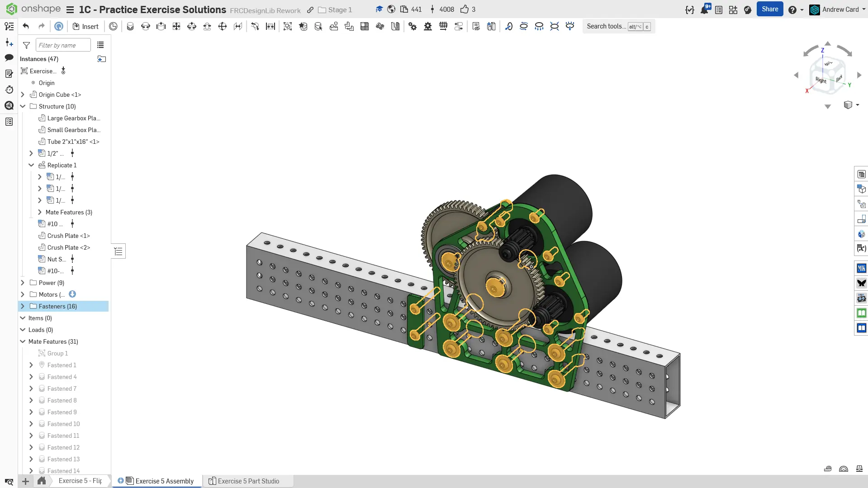
Task: Select the Fastened mate tool
Action: (x=130, y=26)
